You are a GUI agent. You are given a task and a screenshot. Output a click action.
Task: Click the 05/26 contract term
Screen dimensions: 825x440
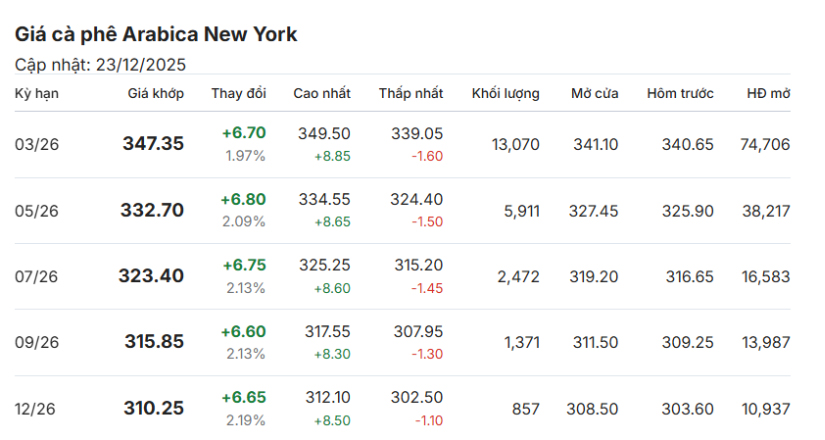[x=37, y=211]
